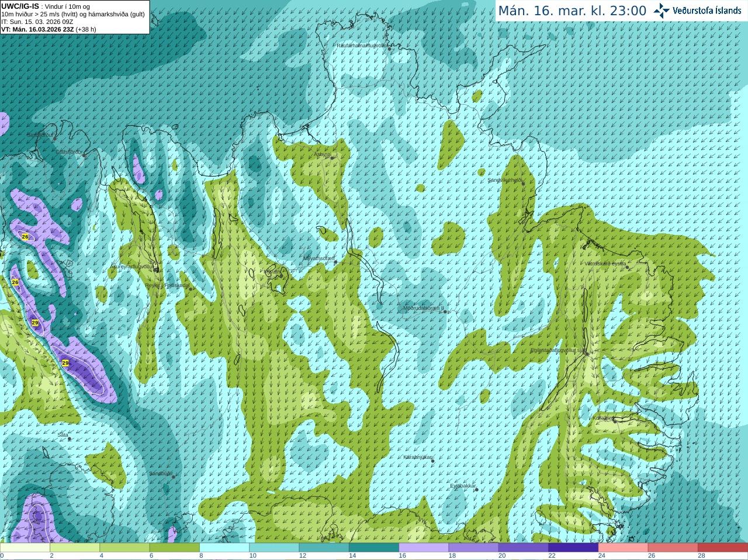Pick the 16–18 m/s lavender legend swatch

pyautogui.click(x=424, y=548)
